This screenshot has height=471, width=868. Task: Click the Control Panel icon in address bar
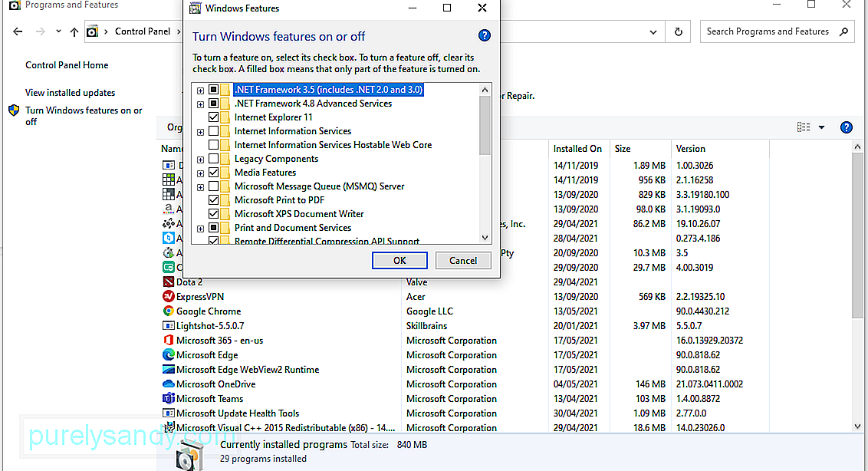point(93,32)
